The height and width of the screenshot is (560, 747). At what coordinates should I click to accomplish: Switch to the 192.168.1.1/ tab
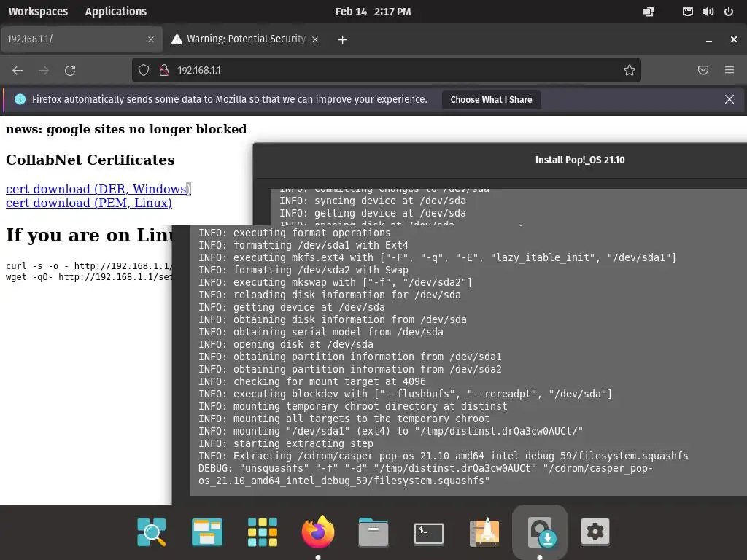click(81, 39)
